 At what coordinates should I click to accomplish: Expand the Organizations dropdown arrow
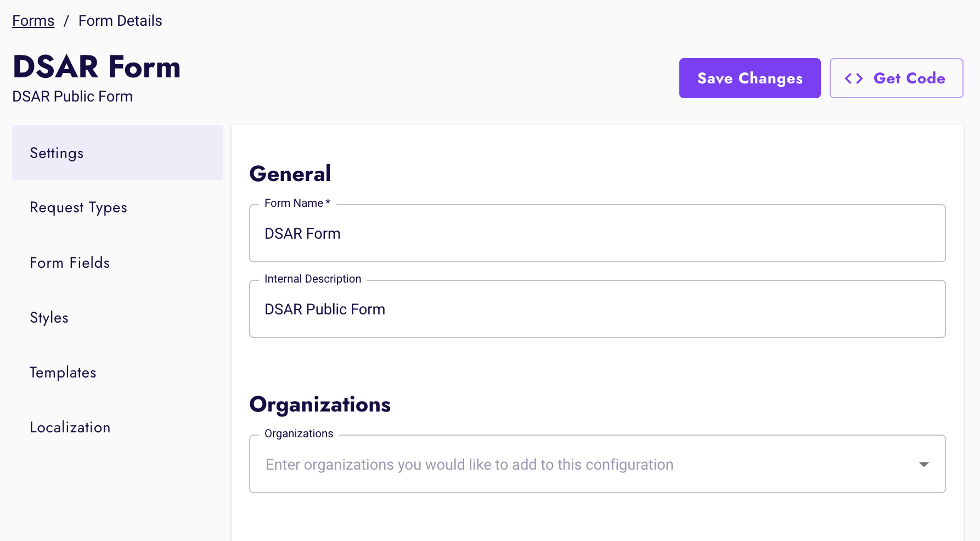[924, 464]
